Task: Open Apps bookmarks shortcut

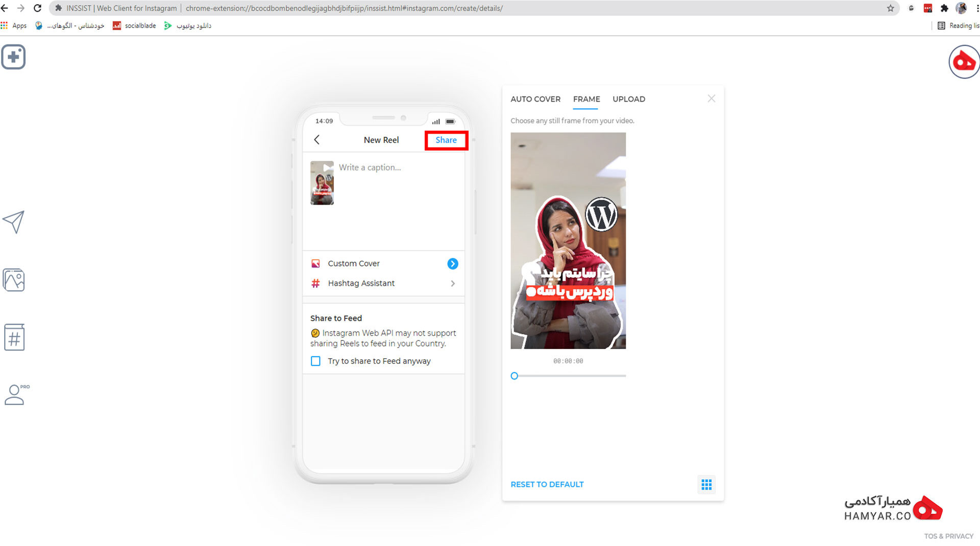Action: (14, 26)
